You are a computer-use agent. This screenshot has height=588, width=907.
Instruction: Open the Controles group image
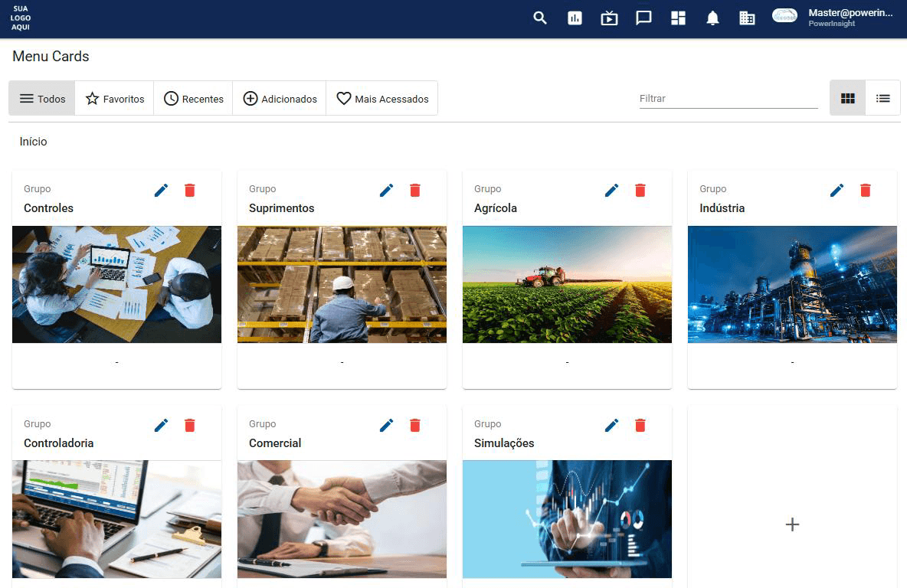(x=117, y=285)
